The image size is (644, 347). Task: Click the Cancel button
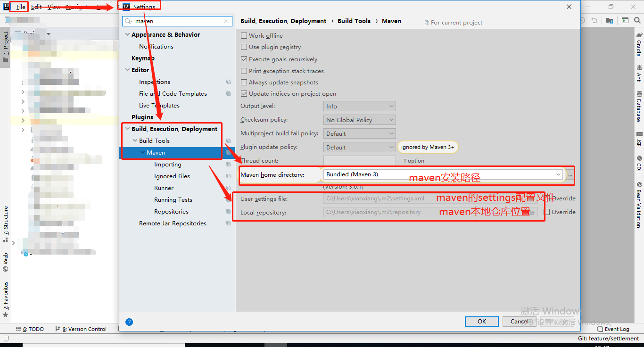[x=520, y=321]
